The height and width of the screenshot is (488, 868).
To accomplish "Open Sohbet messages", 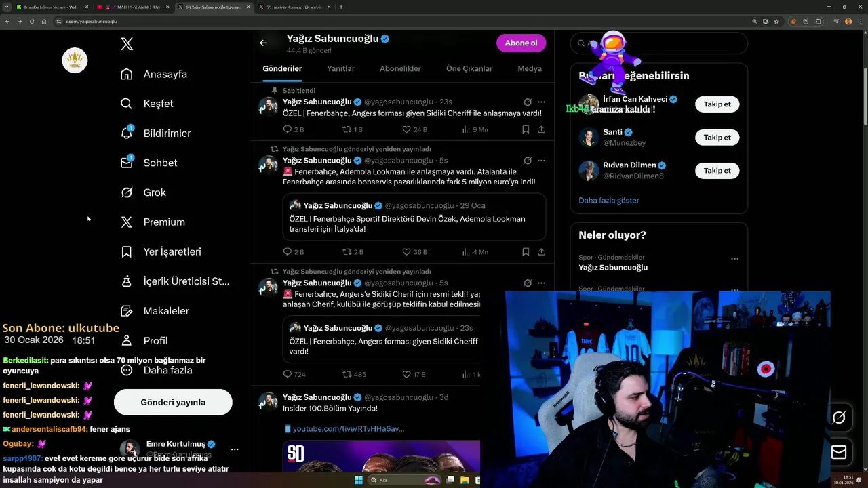I will 149,163.
